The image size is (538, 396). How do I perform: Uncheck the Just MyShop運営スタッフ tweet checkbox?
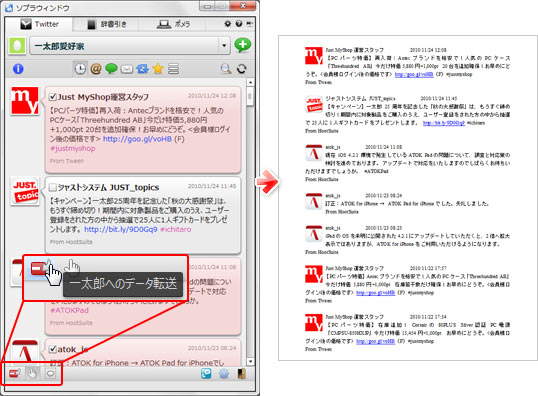(x=52, y=97)
